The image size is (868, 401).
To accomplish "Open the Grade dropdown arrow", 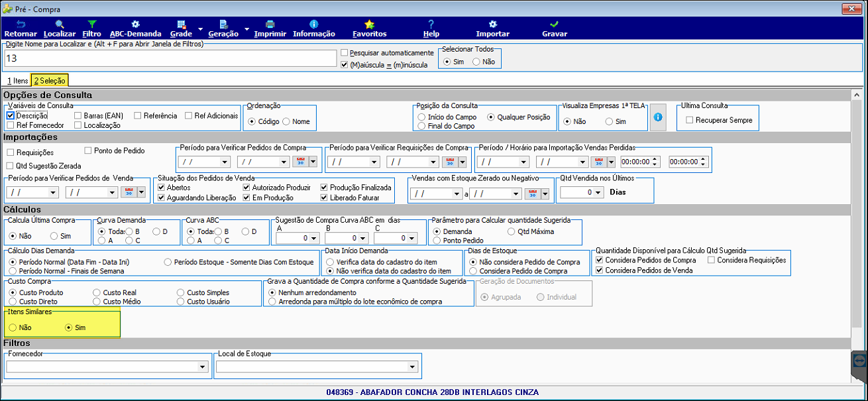I will 199,29.
